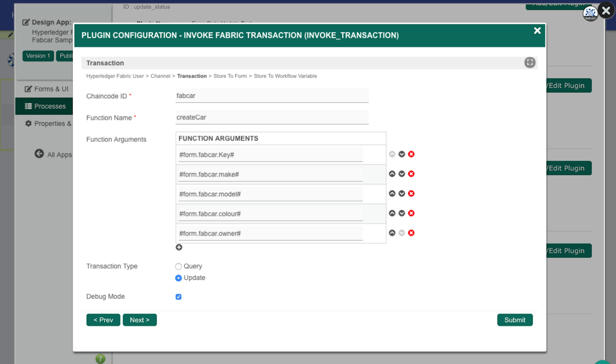Uncheck the Debug Mode checkbox
616x364 pixels.
coord(178,297)
